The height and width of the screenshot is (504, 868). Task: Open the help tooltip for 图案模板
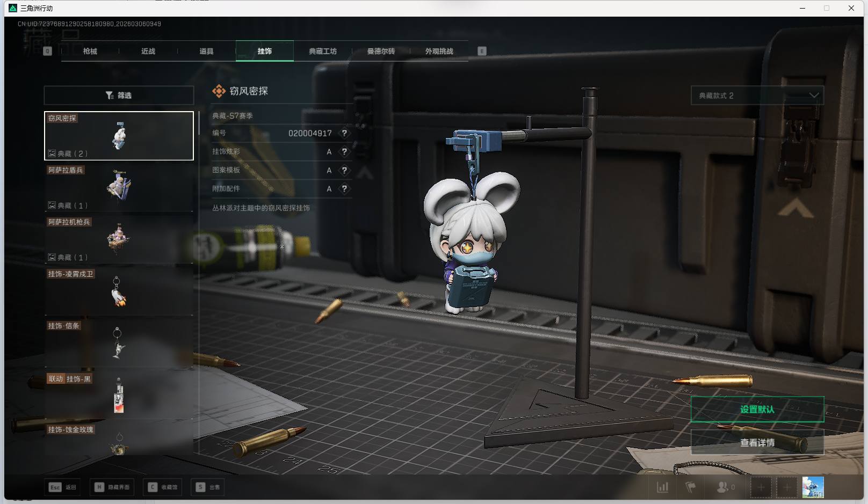click(344, 170)
